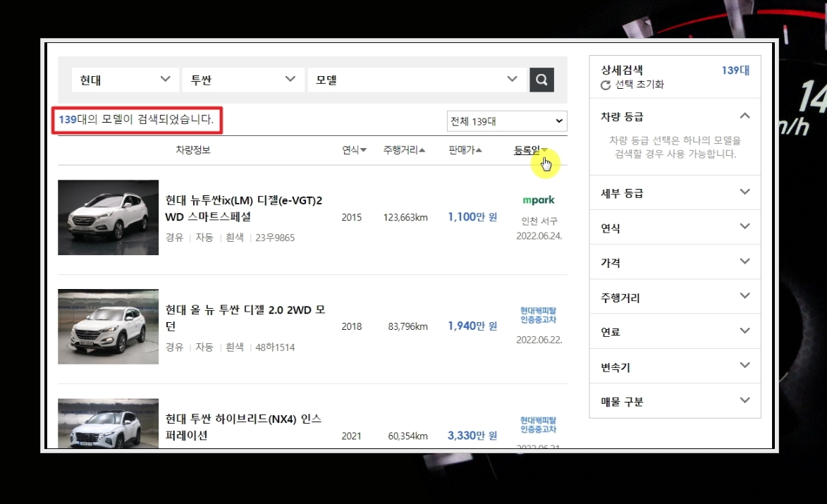Screen dimensions: 827x504
Task: Click 현대캐피탈 인증중고차 logo in 2021 row
Action: coord(539,424)
